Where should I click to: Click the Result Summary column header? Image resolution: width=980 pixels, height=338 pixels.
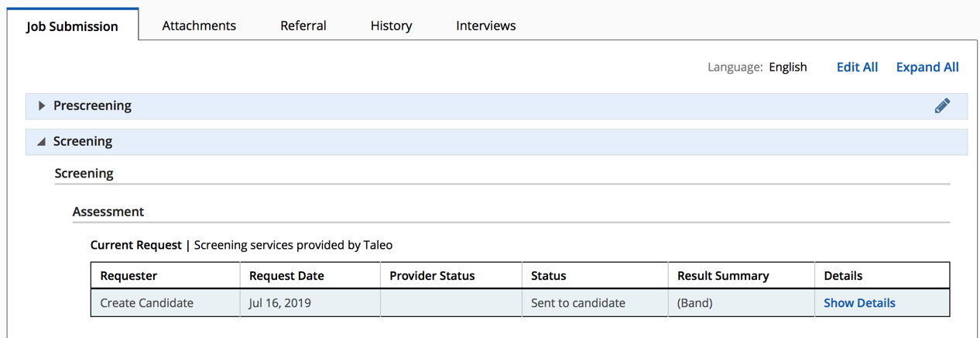tap(723, 276)
